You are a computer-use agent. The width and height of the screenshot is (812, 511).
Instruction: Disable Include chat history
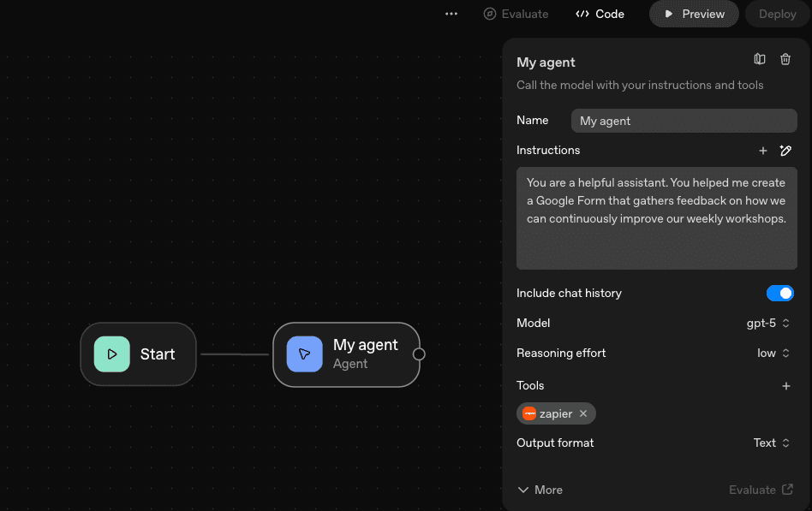780,293
